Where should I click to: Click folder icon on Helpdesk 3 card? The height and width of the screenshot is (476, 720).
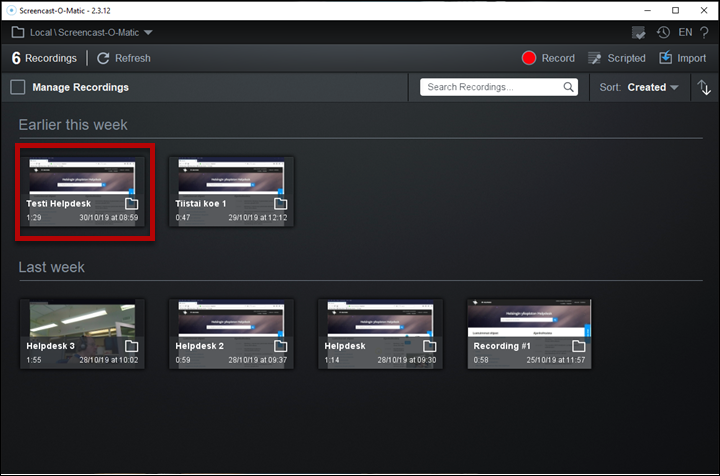[x=131, y=346]
